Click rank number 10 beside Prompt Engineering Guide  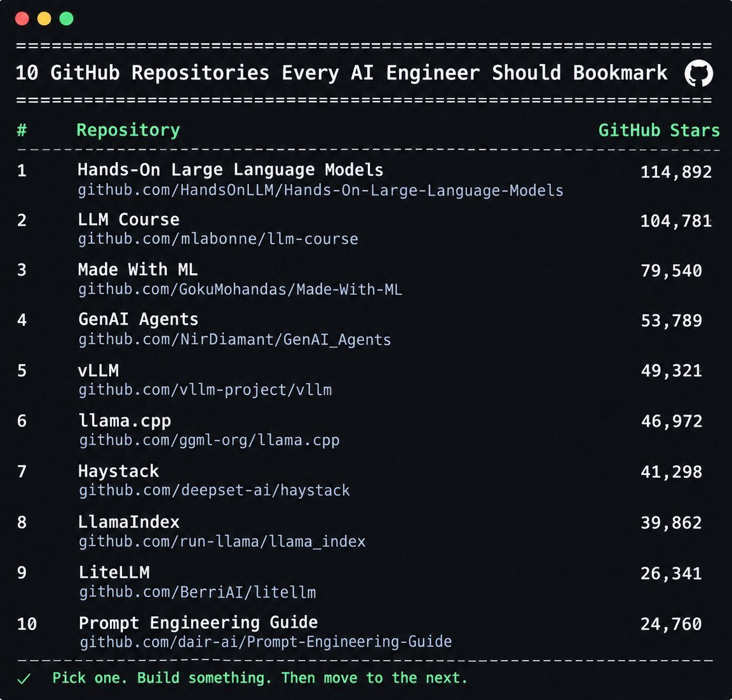(27, 624)
